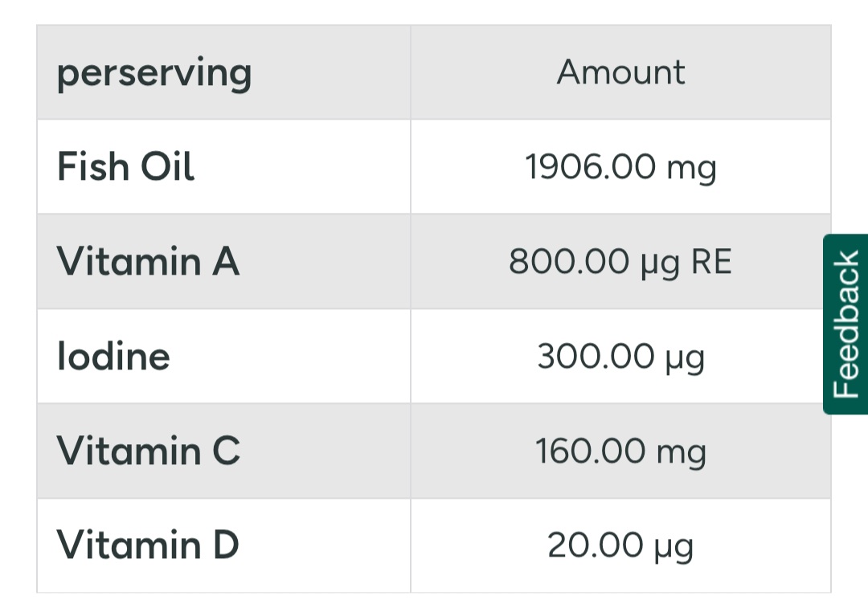Click the 20.00 µg Vitamin D amount
868x616 pixels.
click(x=620, y=546)
